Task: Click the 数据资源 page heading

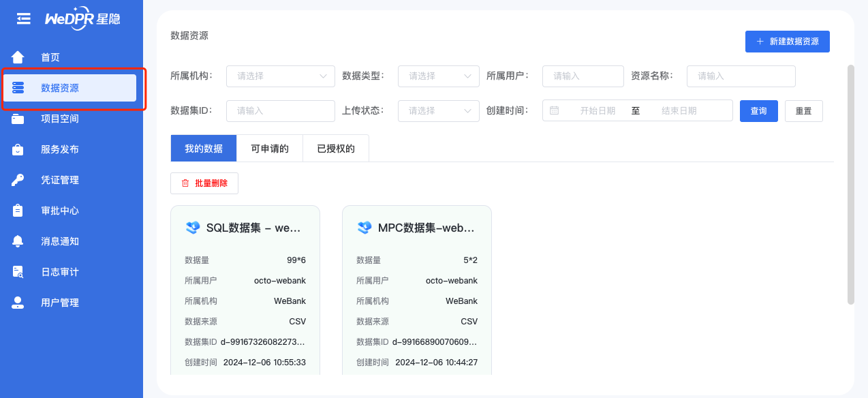Action: point(189,35)
